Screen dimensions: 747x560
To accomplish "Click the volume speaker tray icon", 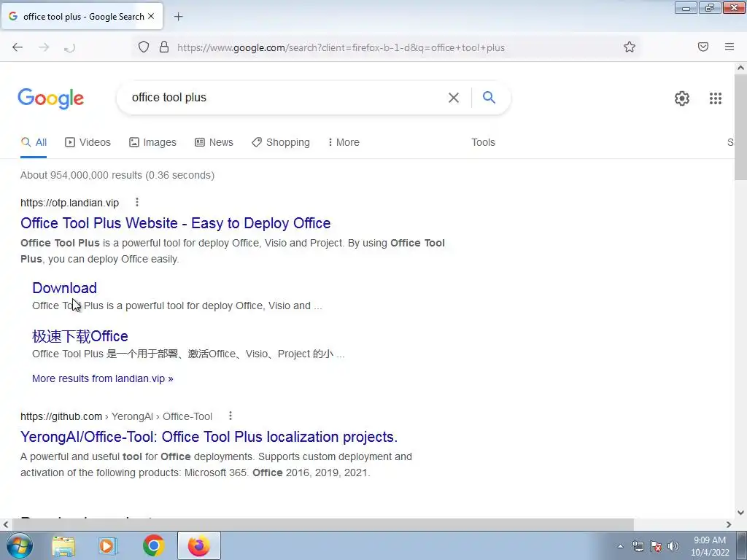I will tap(673, 546).
